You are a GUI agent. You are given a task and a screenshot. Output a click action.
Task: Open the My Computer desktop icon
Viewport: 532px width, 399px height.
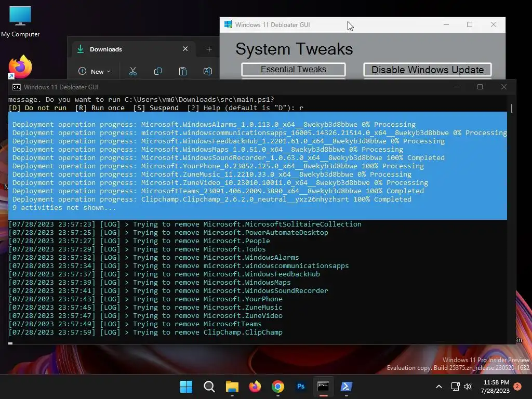tap(20, 21)
